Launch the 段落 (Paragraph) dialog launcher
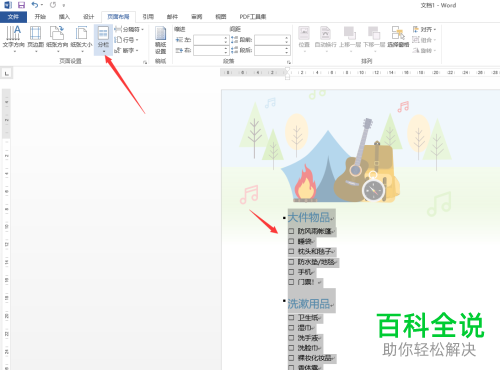The width and height of the screenshot is (500, 370). coord(289,62)
